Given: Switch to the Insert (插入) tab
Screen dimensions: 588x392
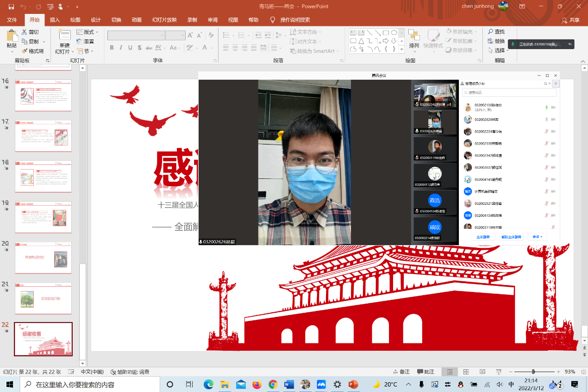Looking at the screenshot, I should [x=55, y=20].
